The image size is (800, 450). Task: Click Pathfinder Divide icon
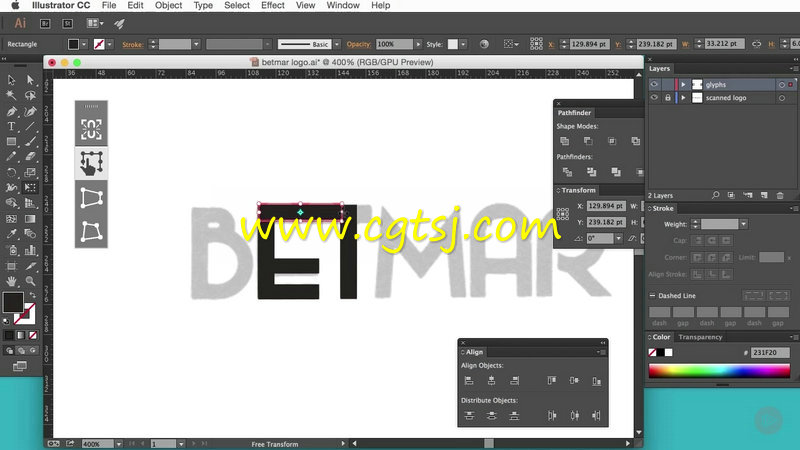567,172
